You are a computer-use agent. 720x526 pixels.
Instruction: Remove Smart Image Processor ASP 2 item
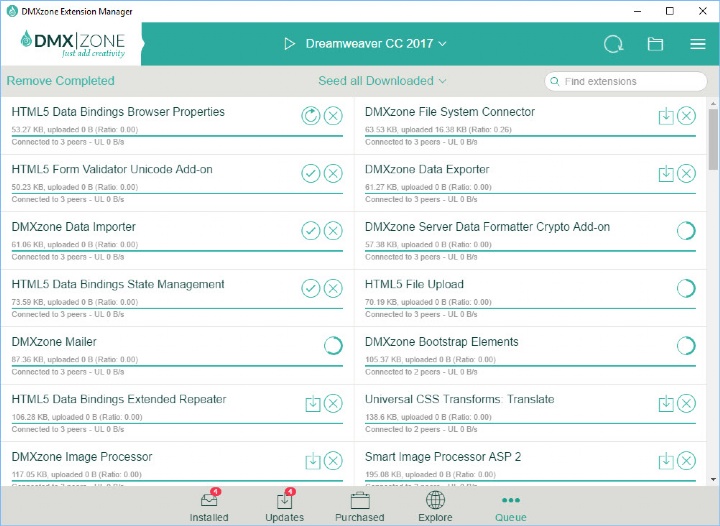(686, 461)
